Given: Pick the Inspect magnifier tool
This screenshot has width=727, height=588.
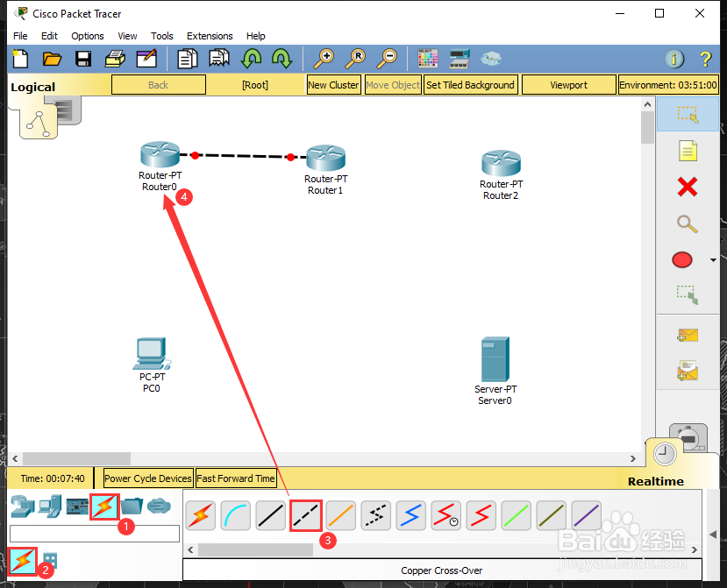Looking at the screenshot, I should [688, 223].
